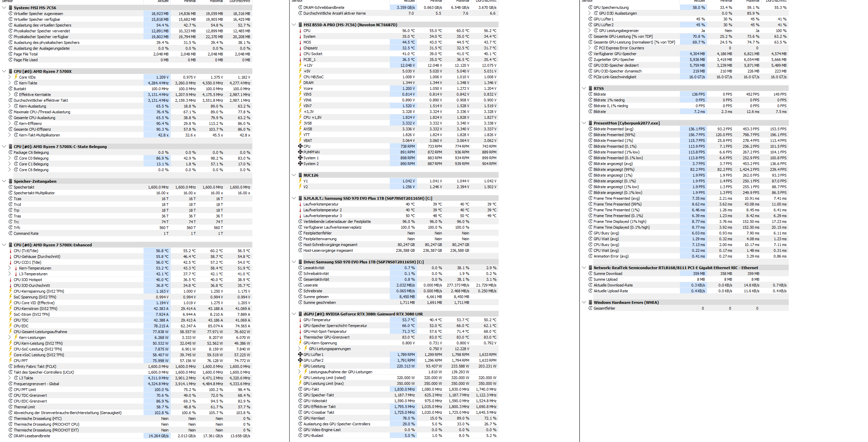Click the clock icon of Virtueller Speicher zugewiesen
Screen dimensions: 868x442
(x=11, y=13)
